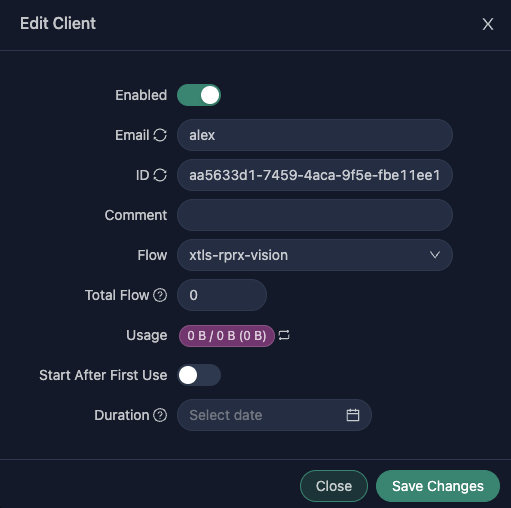Open the Select date picker field

pyautogui.click(x=274, y=415)
